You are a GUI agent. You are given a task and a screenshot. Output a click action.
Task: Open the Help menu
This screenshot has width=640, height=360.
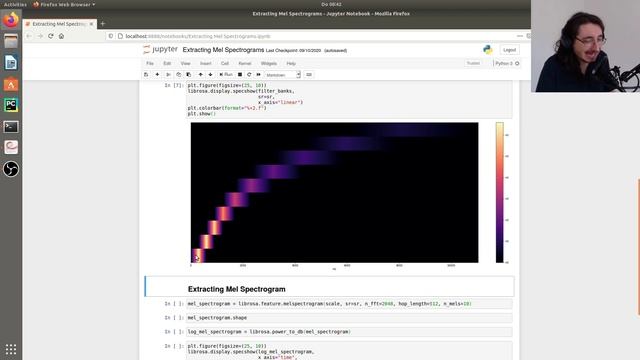pyautogui.click(x=291, y=64)
